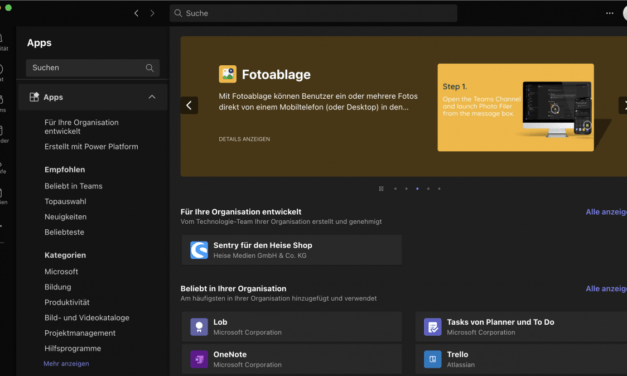Click the Empfohlen heading in sidebar

pyautogui.click(x=65, y=170)
